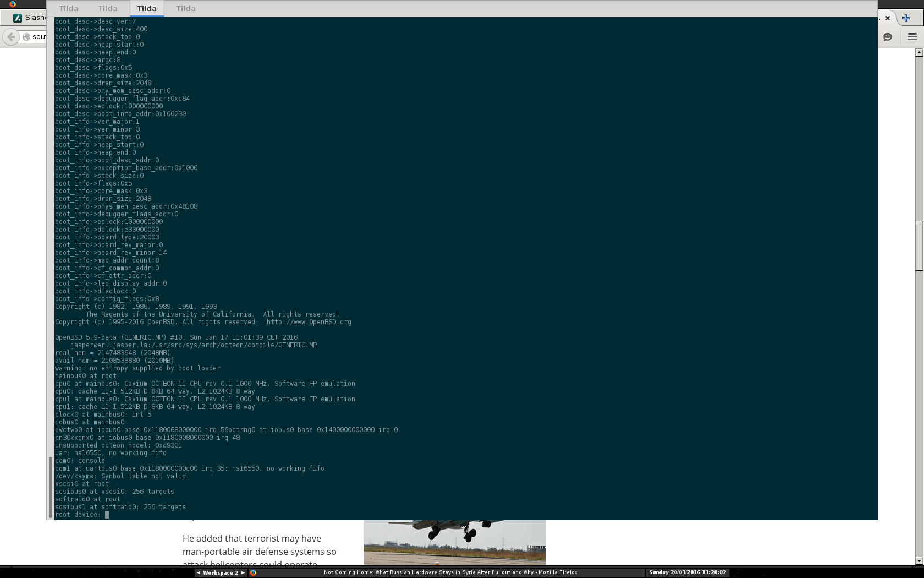Screen dimensions: 924x578
Task: Open a new Firefox tab with the plus
Action: pyautogui.click(x=906, y=18)
